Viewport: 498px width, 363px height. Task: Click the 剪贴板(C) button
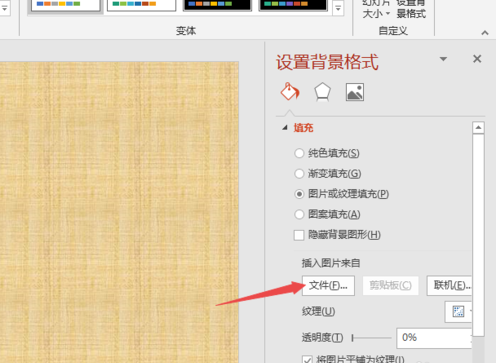point(390,285)
